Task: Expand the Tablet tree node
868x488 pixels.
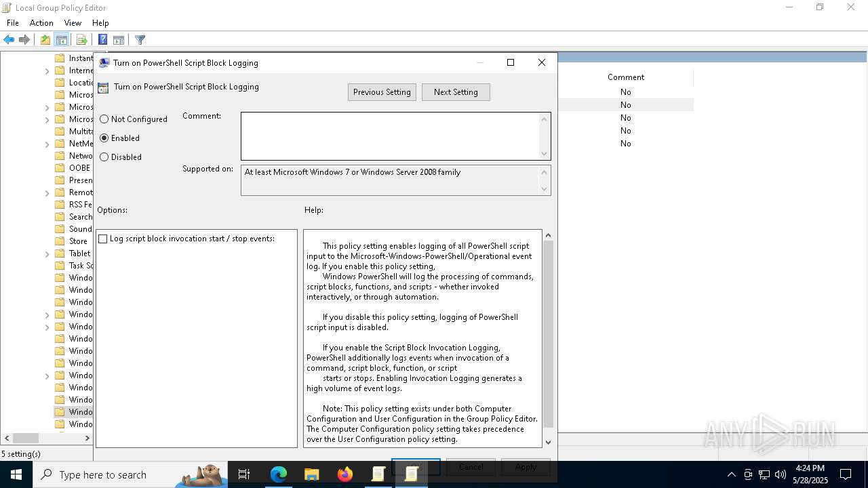Action: click(47, 254)
